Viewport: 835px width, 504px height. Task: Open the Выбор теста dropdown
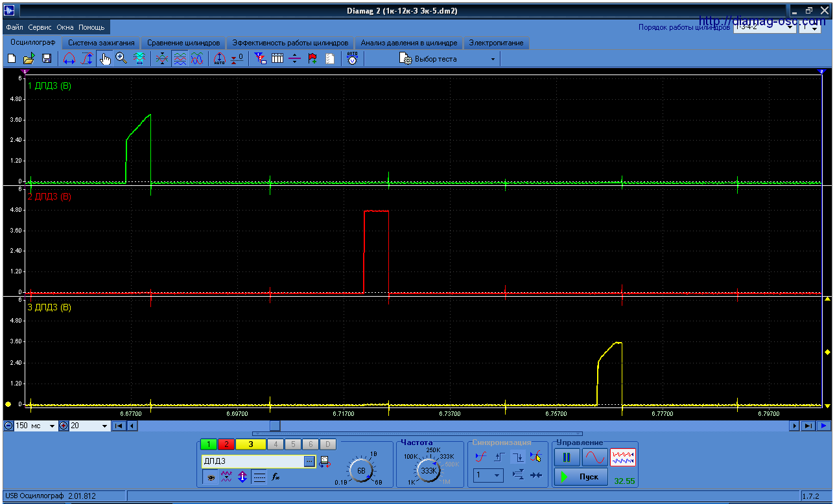point(448,59)
